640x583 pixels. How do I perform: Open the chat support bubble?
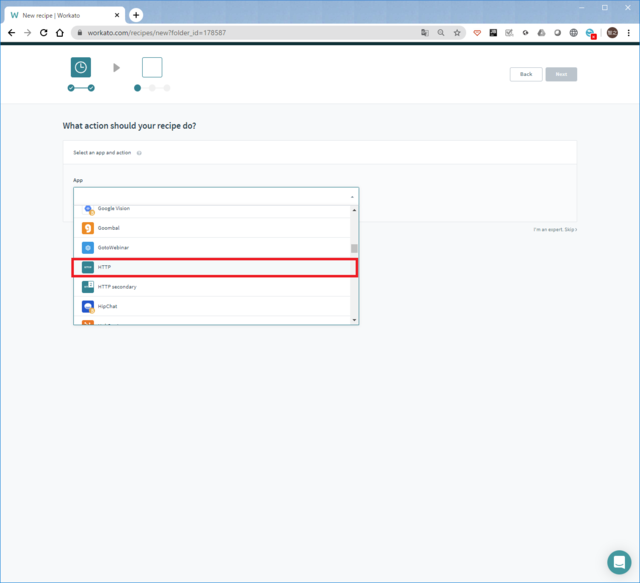tap(619, 562)
